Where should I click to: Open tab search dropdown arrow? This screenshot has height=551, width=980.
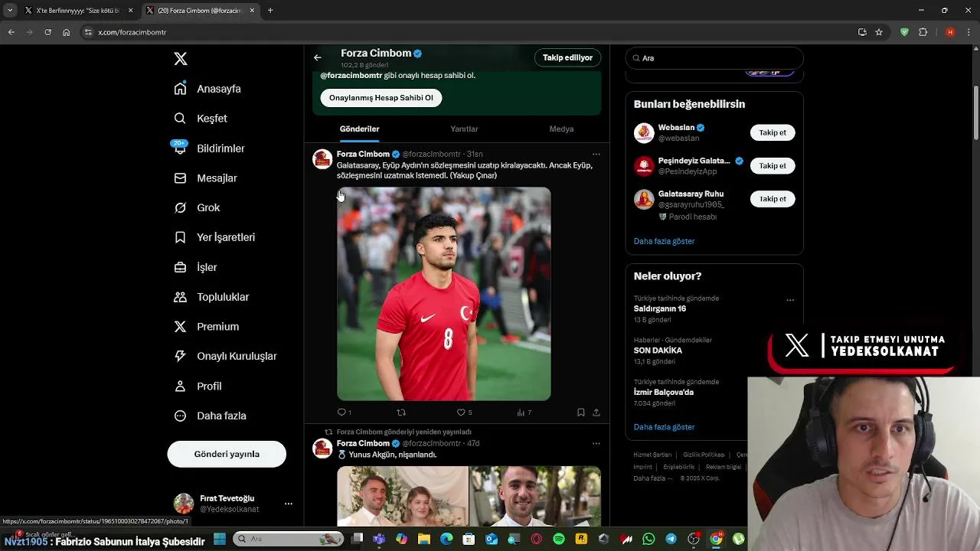coord(10,11)
